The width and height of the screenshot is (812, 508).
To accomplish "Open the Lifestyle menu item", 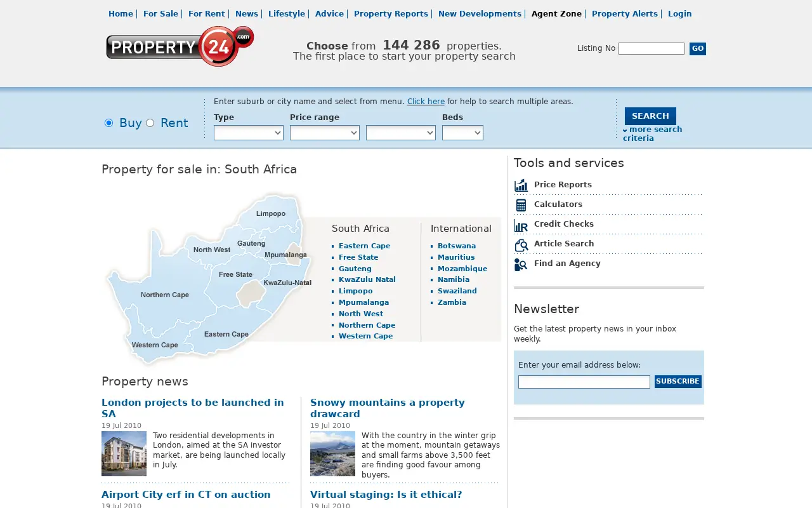I will [287, 13].
